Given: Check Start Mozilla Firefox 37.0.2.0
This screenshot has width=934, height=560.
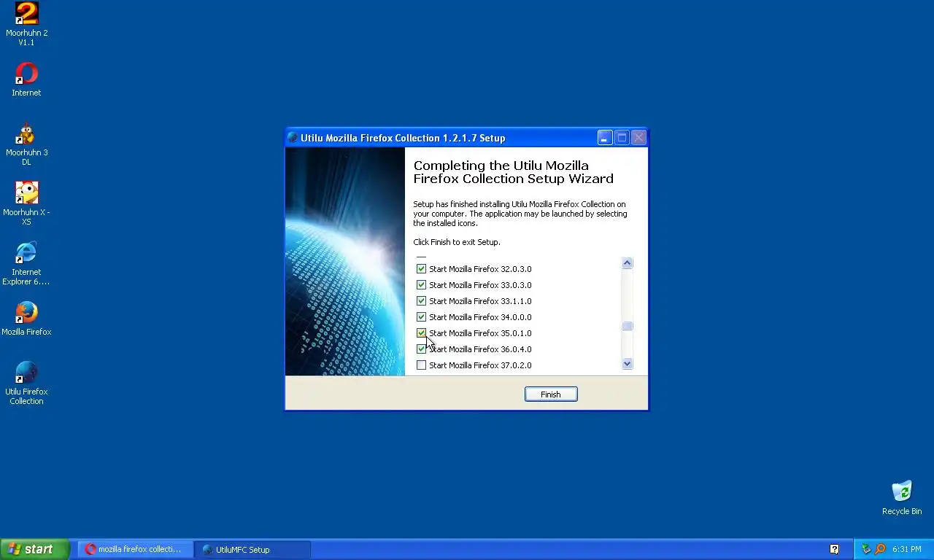Looking at the screenshot, I should (x=421, y=365).
